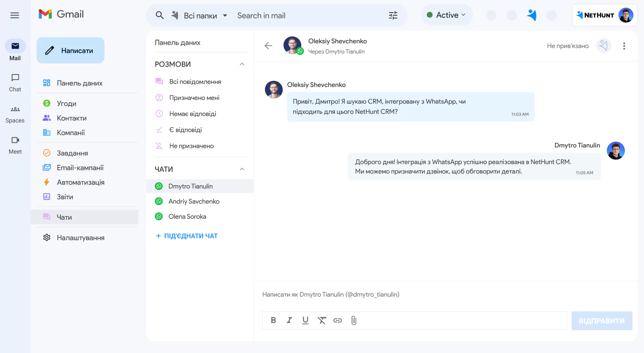Image resolution: width=644 pixels, height=353 pixels.
Task: Collapse the РОЗМОВИ section
Action: tap(242, 64)
